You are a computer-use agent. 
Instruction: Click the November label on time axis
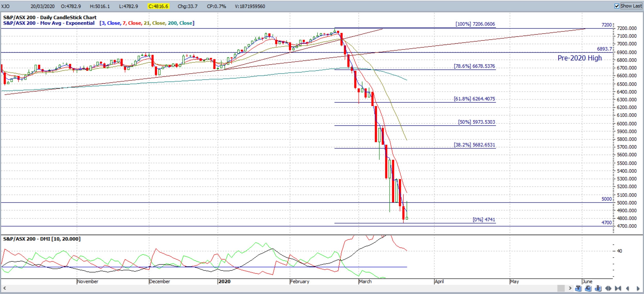[x=88, y=282]
